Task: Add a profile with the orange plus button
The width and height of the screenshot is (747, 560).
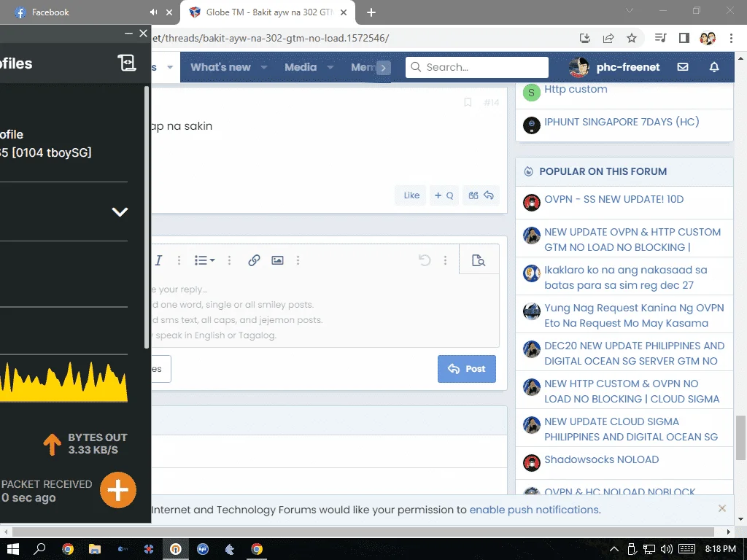Action: (118, 490)
